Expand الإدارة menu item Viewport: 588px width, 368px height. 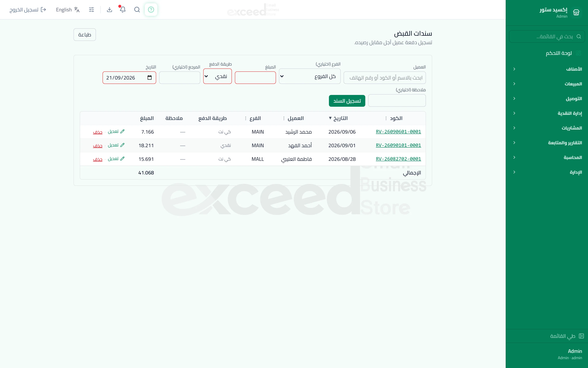coord(547,172)
